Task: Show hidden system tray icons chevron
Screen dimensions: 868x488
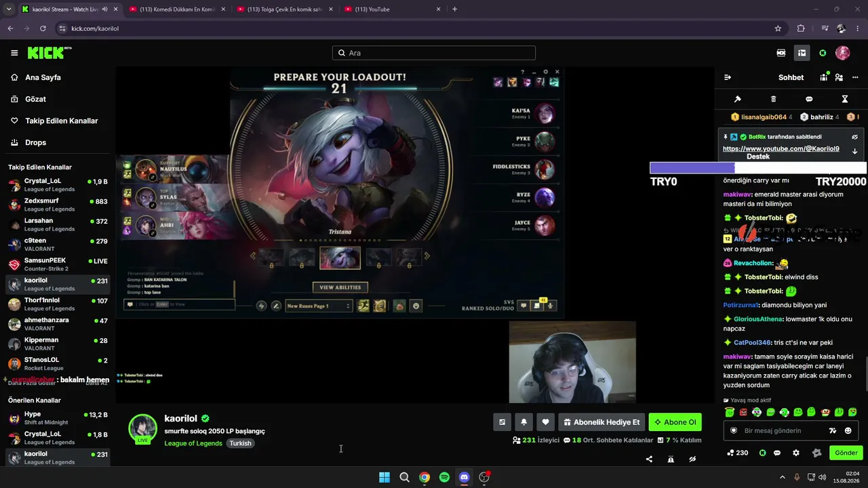Action: pyautogui.click(x=782, y=477)
